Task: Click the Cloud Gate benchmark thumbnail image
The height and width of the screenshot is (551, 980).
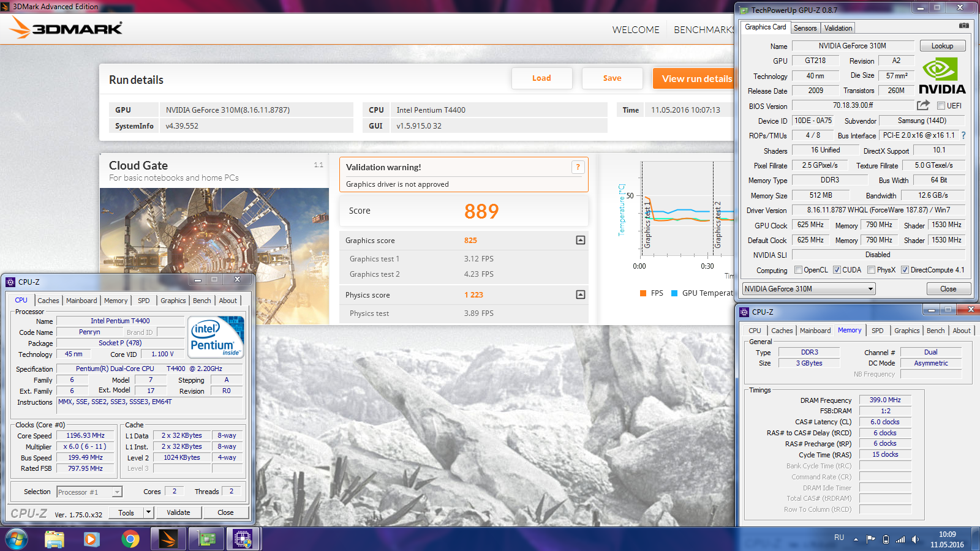Action: [214, 256]
